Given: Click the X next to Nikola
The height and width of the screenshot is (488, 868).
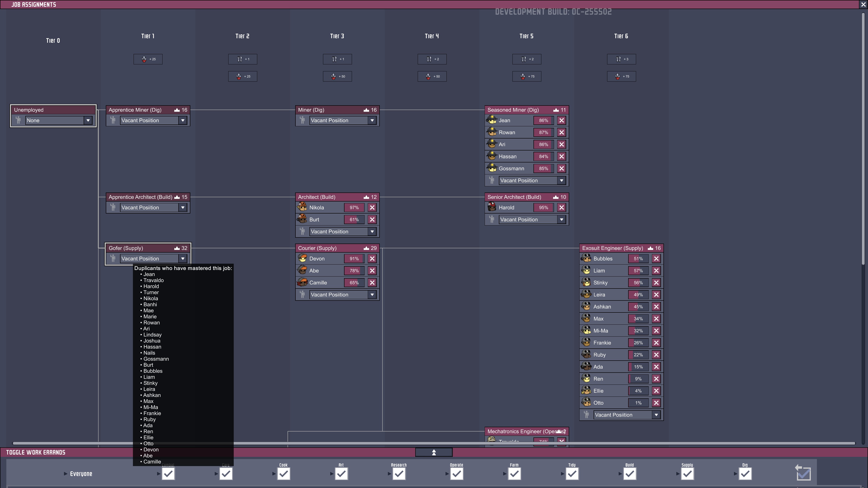Looking at the screenshot, I should pos(372,207).
